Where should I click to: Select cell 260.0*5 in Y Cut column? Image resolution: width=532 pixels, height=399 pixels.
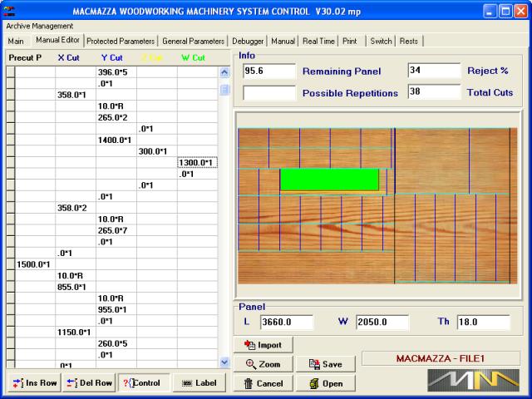[x=116, y=343]
